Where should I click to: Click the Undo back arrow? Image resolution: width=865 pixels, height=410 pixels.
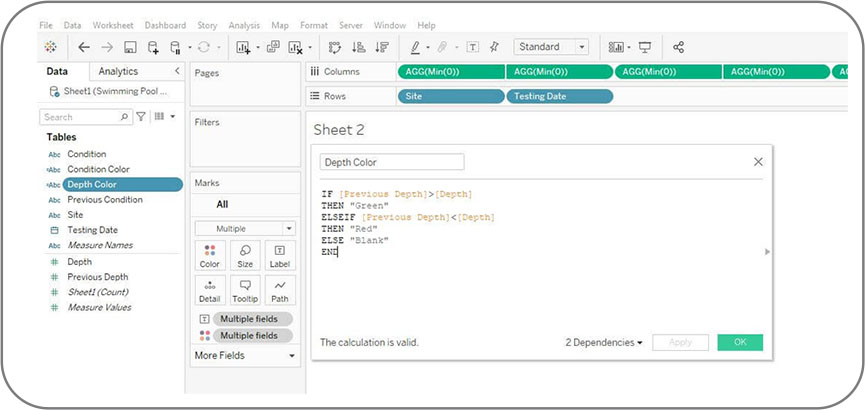84,47
